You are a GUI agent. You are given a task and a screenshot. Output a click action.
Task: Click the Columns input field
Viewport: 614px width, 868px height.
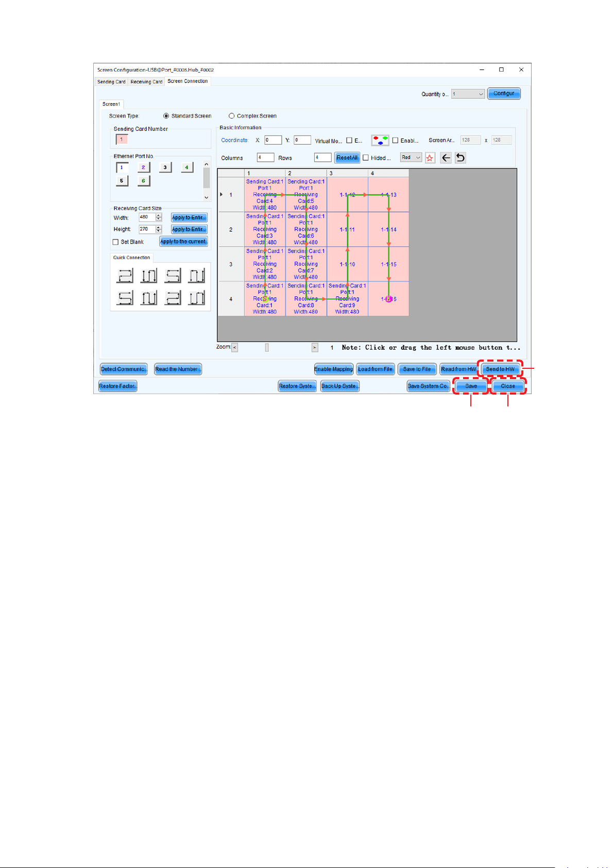[266, 158]
